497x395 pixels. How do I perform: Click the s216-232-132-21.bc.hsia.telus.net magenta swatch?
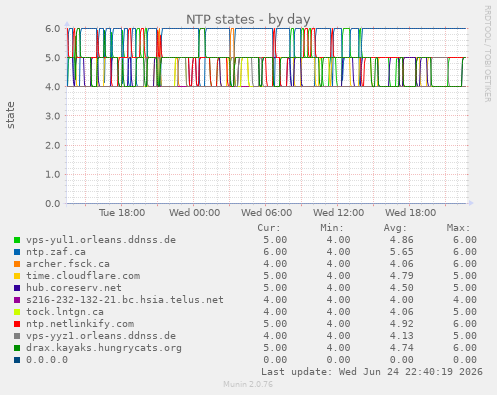17,300
